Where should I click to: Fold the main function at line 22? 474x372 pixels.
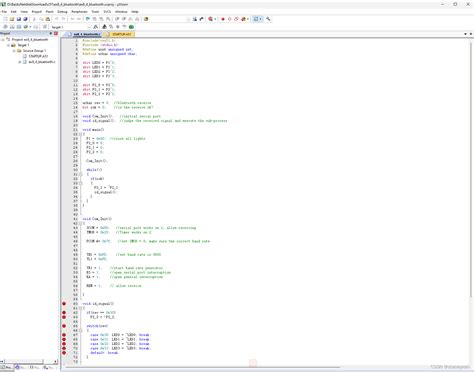click(80, 134)
